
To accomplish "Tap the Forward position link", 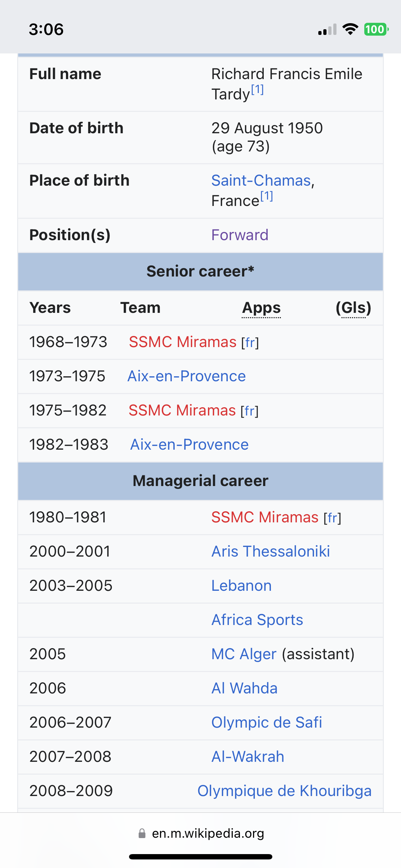I will coord(240,235).
